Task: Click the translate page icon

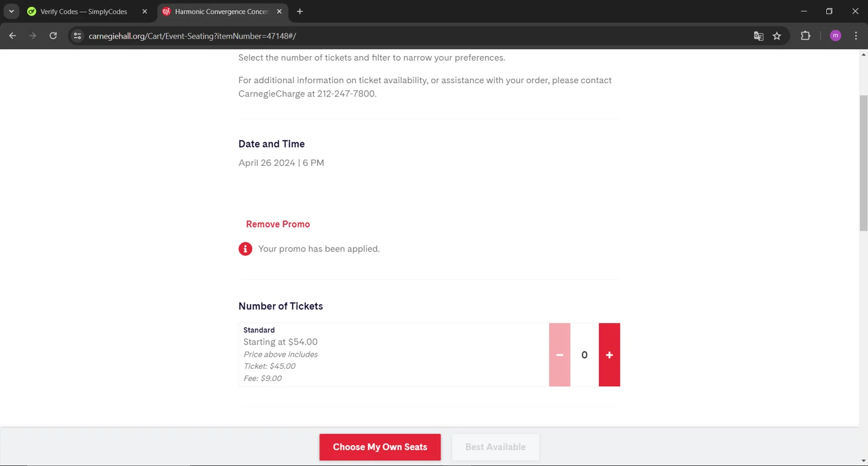Action: pos(759,36)
